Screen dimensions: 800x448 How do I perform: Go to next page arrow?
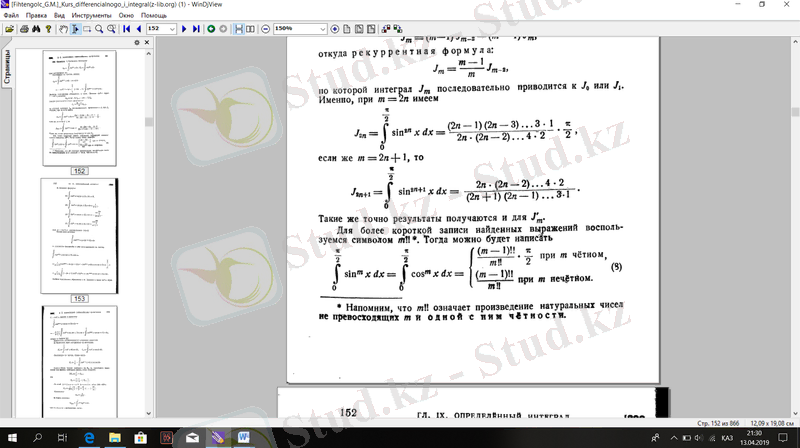pyautogui.click(x=183, y=30)
